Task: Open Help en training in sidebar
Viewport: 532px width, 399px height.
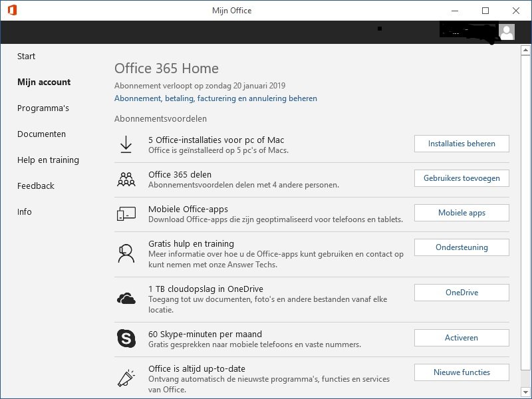Action: [x=48, y=160]
